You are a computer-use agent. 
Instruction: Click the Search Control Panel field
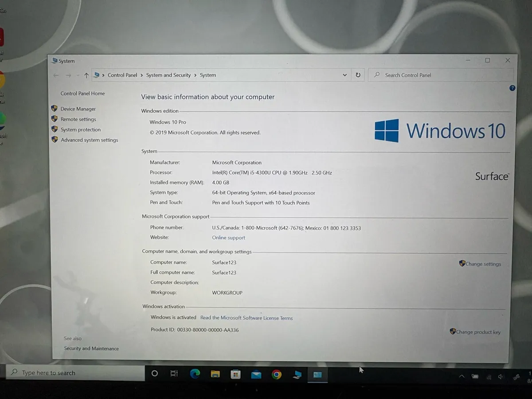tap(441, 75)
